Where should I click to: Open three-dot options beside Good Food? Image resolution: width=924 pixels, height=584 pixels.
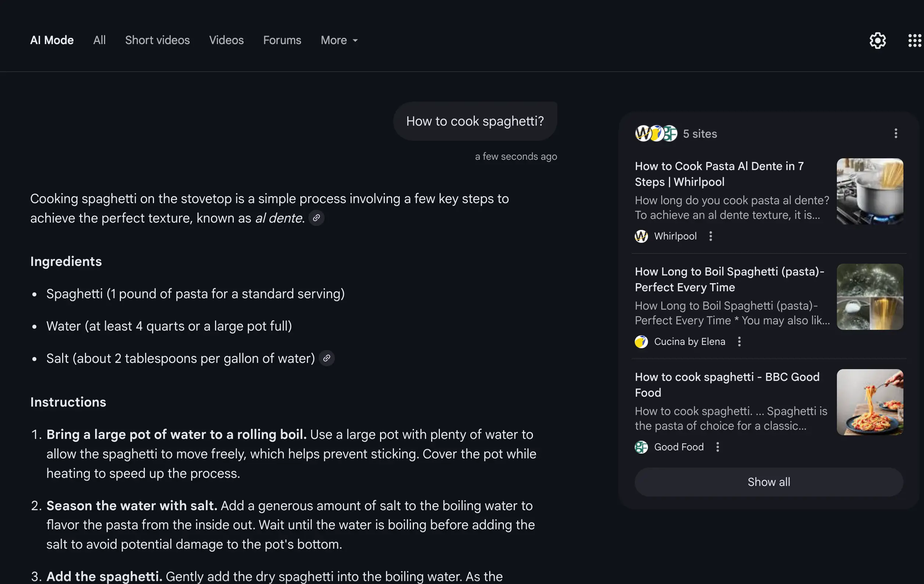(717, 447)
